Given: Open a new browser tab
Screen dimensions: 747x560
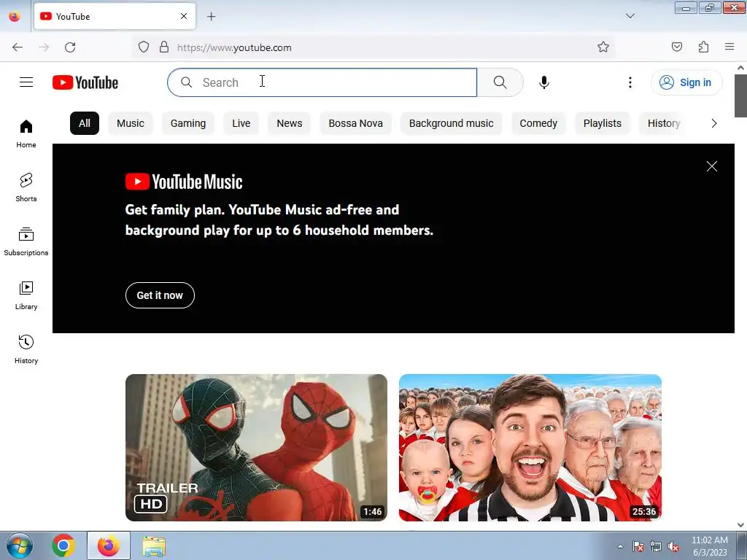Looking at the screenshot, I should (212, 17).
